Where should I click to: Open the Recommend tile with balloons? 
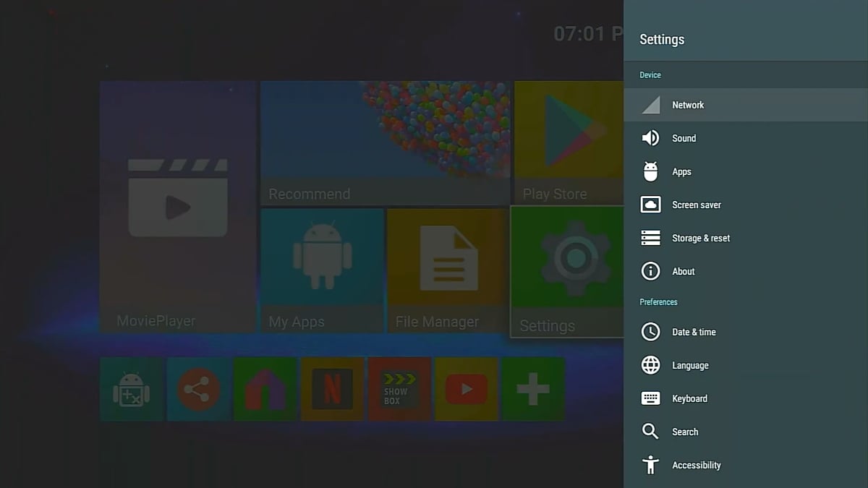pos(386,143)
